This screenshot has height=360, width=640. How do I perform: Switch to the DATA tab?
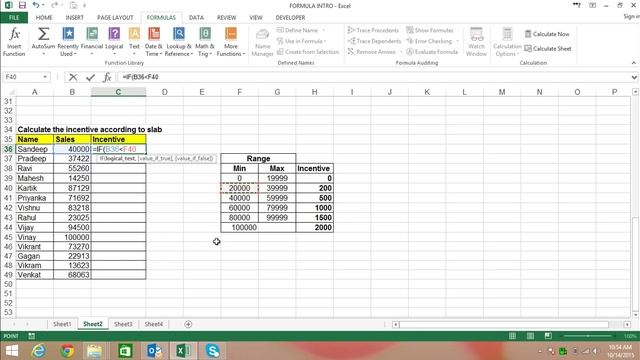click(196, 18)
